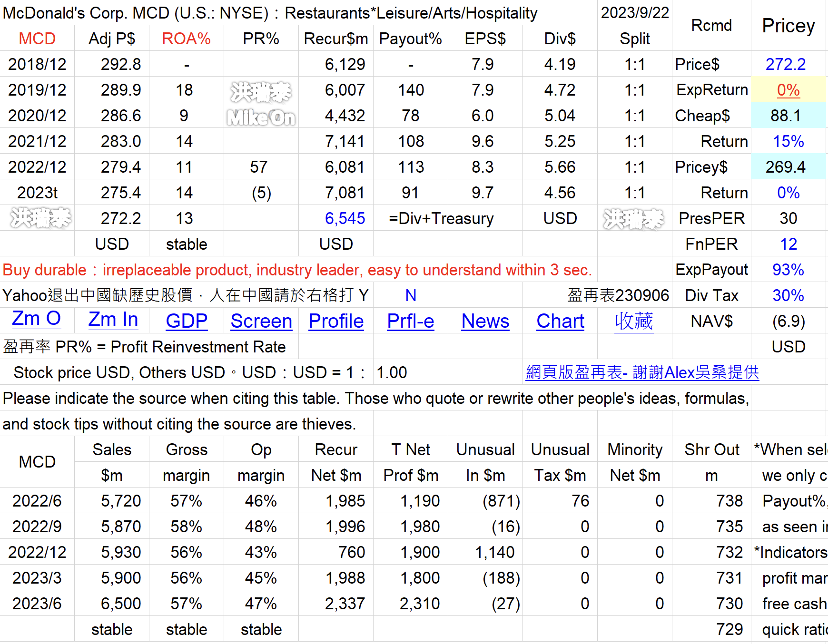Click the 收藏 bookmark link
The height and width of the screenshot is (644, 828).
(x=634, y=322)
